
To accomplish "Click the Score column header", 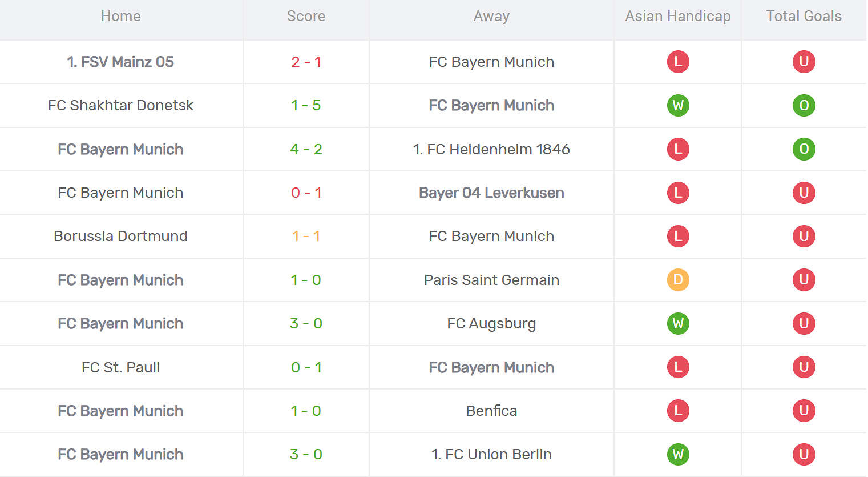I will (x=306, y=16).
